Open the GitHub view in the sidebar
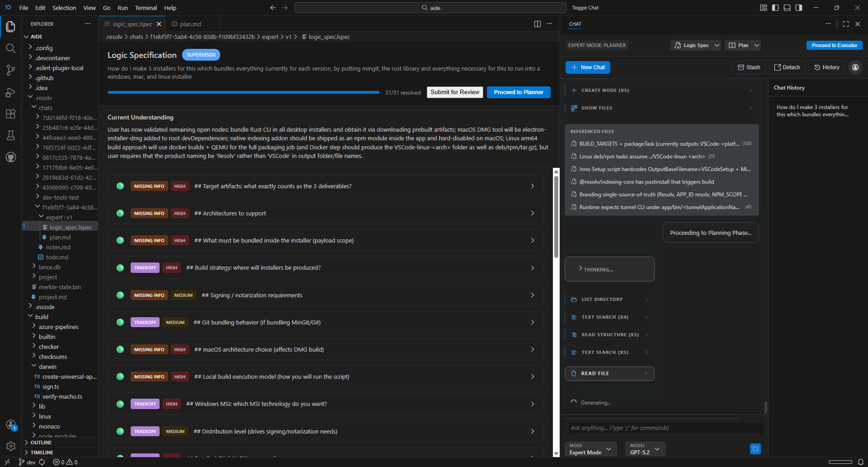868x467 pixels. click(10, 157)
